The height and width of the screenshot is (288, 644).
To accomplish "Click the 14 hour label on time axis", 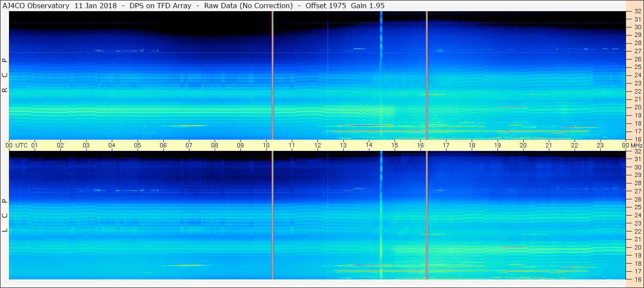I will click(x=369, y=145).
